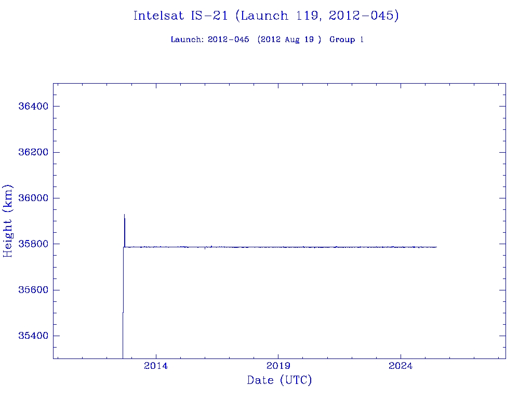Screen dimensions: 532x399
Task: Click the 36400 y-axis value
Action: [33, 106]
